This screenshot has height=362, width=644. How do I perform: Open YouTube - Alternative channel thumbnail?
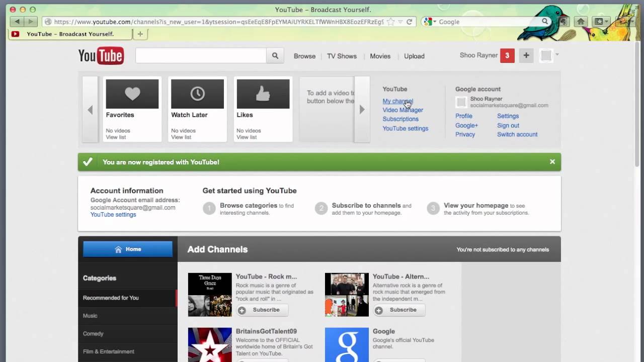[347, 295]
